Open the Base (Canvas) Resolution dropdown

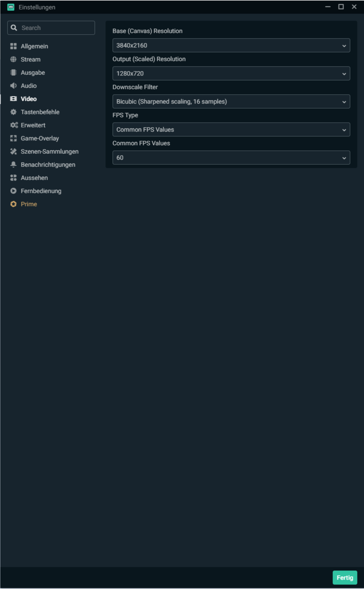click(x=231, y=45)
